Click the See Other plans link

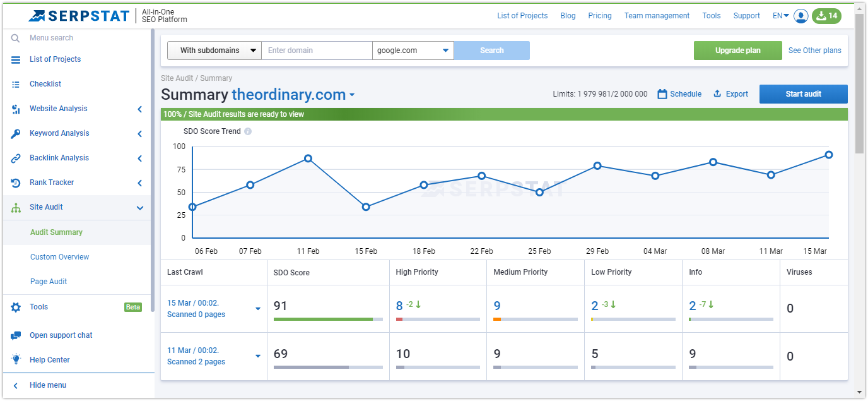click(815, 51)
